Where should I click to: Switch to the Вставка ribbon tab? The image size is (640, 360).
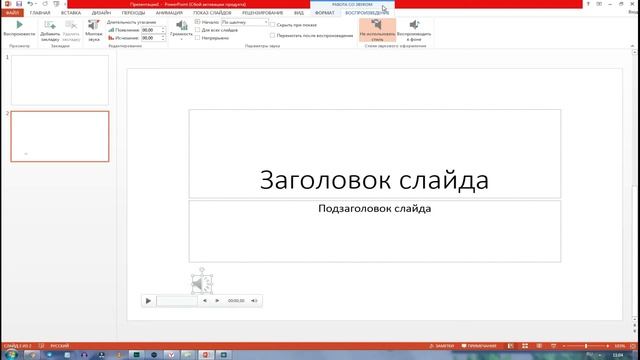71,13
